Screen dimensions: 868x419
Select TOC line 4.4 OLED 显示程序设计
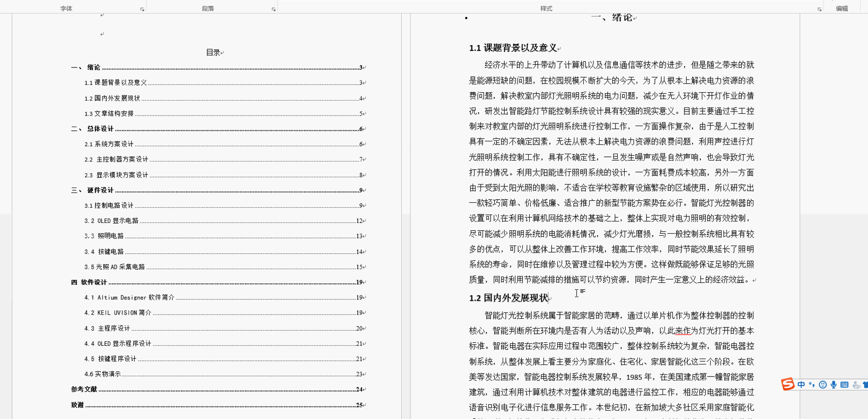tap(225, 344)
